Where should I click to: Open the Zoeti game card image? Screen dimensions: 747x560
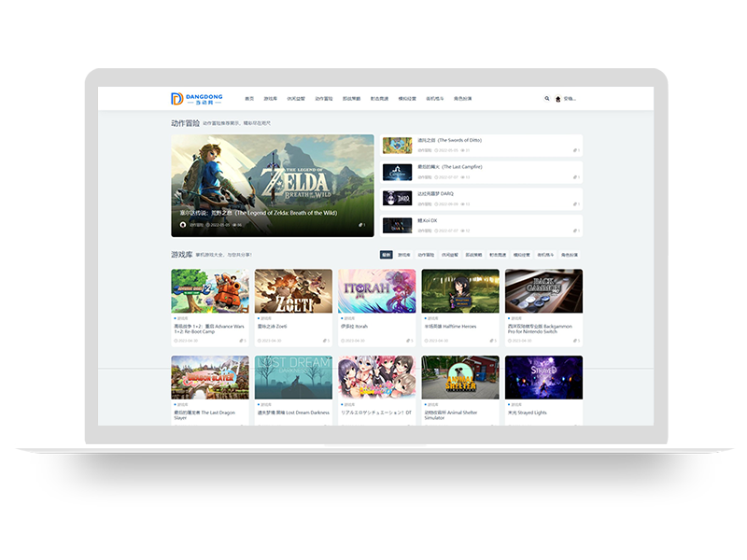click(293, 291)
